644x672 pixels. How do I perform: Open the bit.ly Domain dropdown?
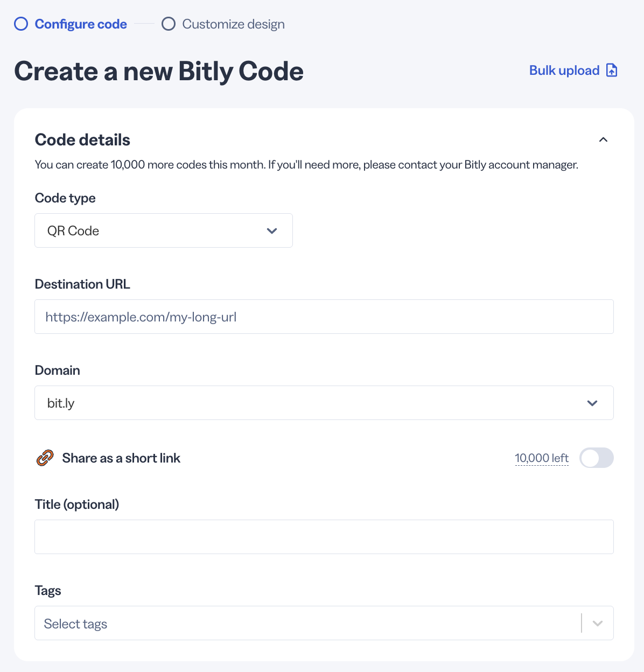(x=324, y=403)
